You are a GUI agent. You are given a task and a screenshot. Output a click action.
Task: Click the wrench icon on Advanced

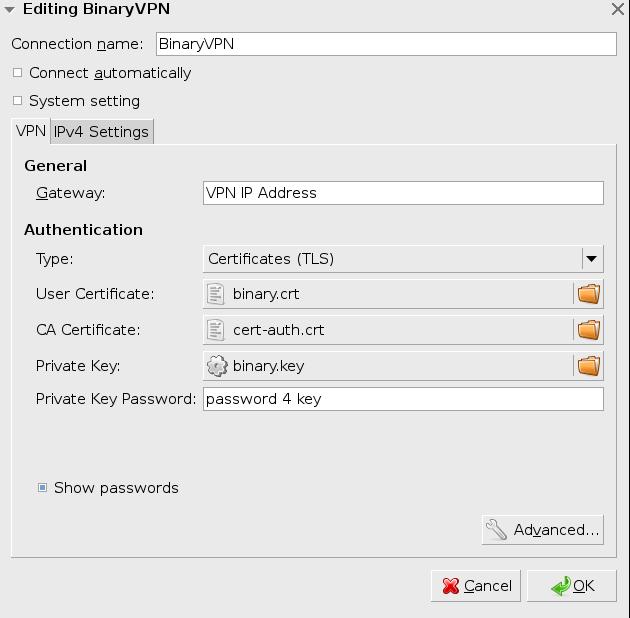click(x=496, y=530)
